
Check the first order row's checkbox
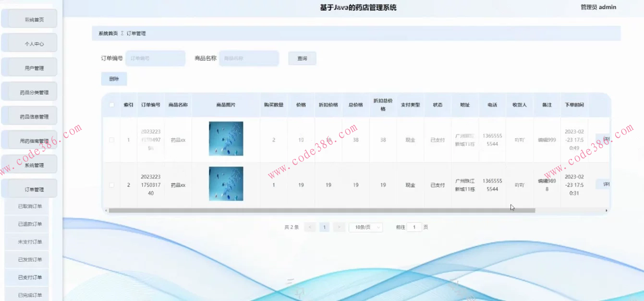point(112,140)
